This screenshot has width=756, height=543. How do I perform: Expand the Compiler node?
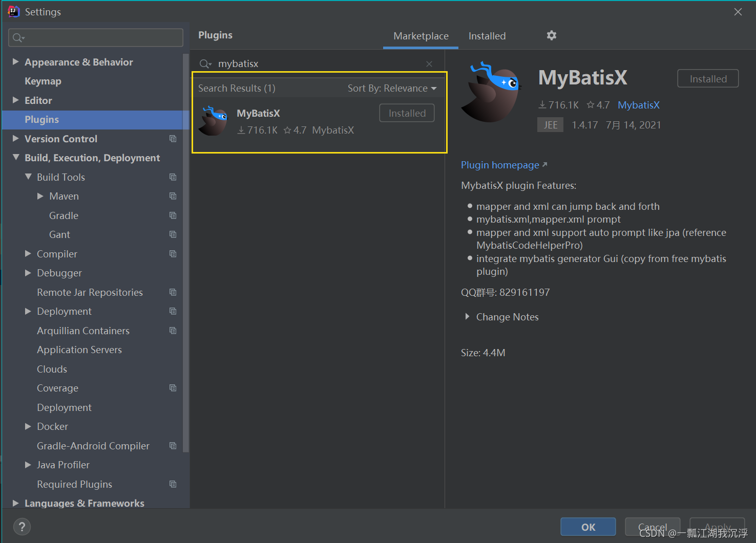coord(28,254)
